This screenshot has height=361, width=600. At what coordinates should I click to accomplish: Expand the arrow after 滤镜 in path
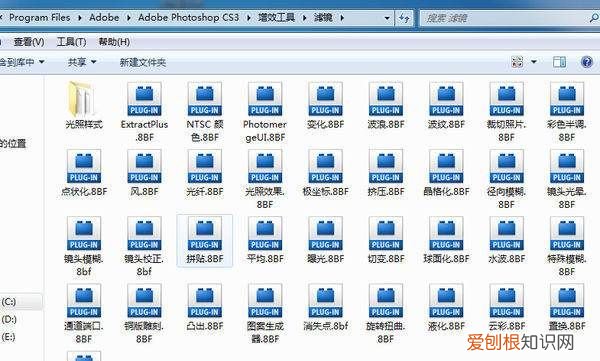click(342, 18)
